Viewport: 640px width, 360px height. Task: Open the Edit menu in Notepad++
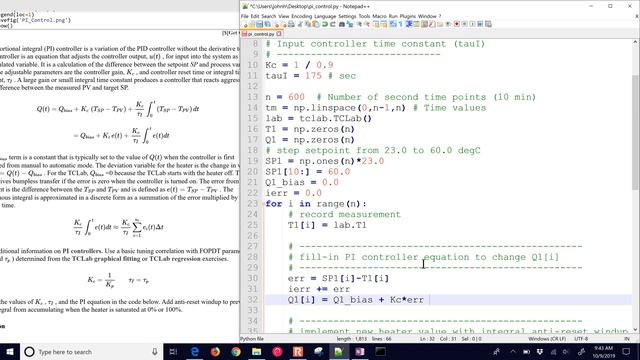(255, 16)
